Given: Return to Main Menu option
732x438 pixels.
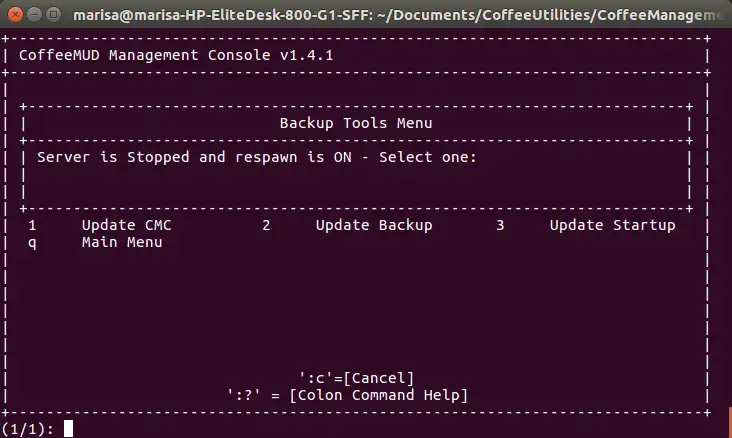Looking at the screenshot, I should point(122,242).
